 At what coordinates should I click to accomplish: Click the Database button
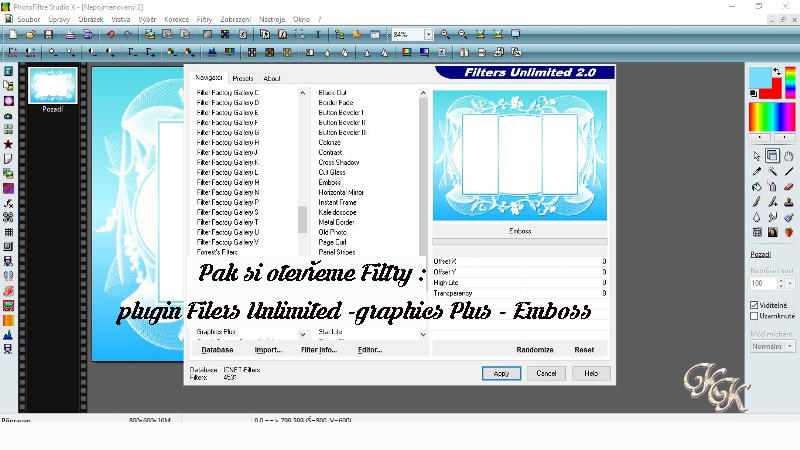tap(217, 349)
